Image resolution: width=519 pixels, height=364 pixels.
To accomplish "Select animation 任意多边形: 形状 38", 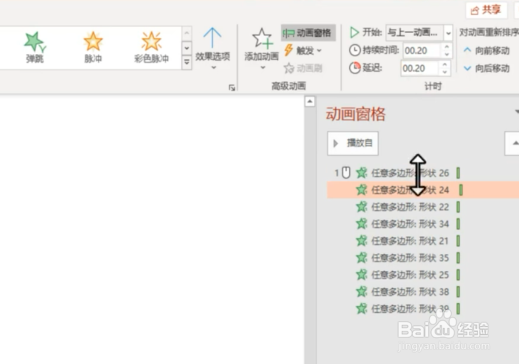I will coord(423,292).
